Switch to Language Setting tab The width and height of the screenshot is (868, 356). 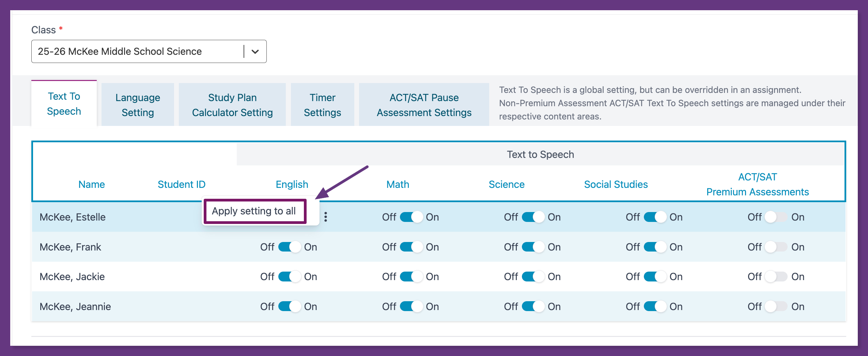tap(138, 105)
